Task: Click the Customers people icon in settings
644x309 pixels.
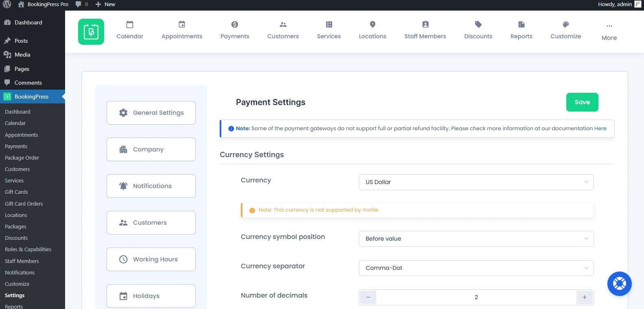Action: point(123,223)
